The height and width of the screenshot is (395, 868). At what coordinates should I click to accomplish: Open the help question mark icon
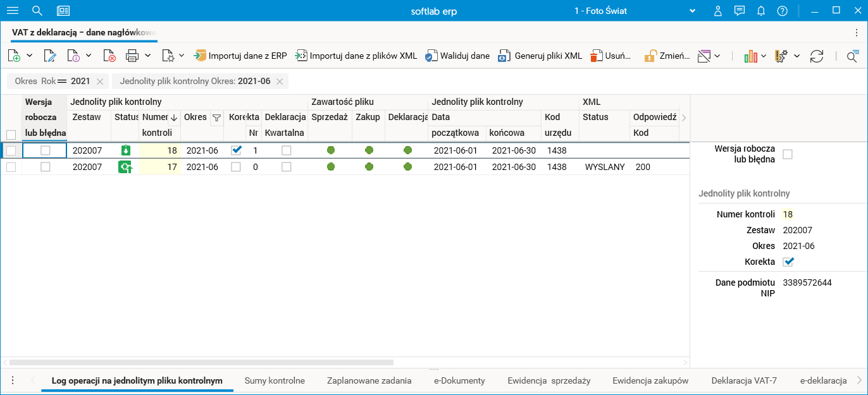(x=783, y=11)
